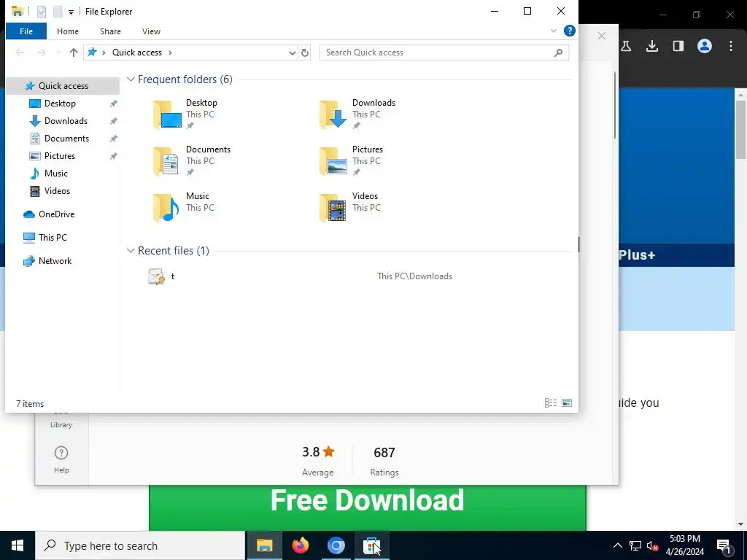Click the Properties quick toolbar icon

pos(42,12)
